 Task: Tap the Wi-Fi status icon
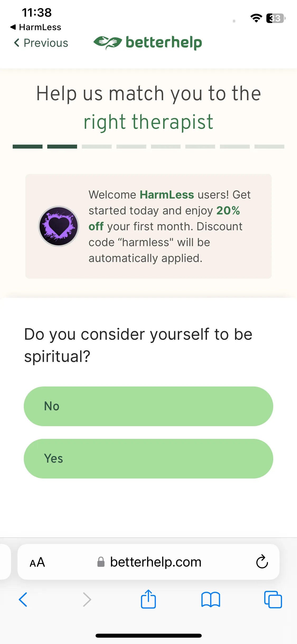click(x=256, y=18)
